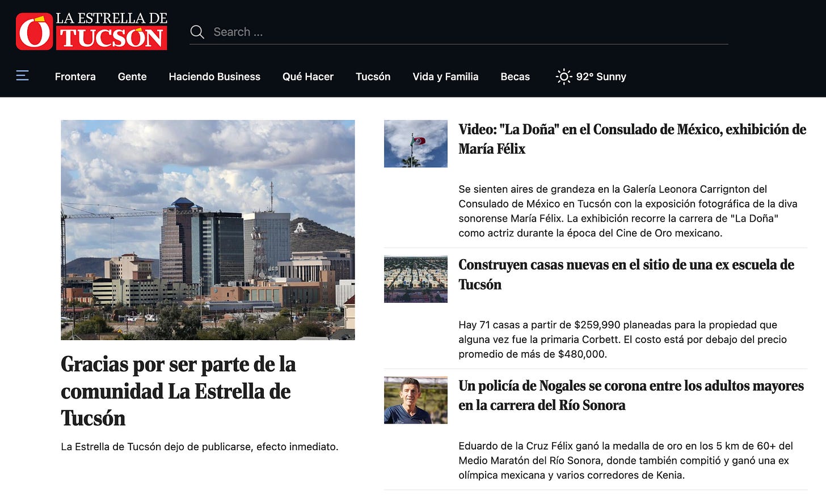Click the María Félix exhibition summary text

click(x=628, y=211)
